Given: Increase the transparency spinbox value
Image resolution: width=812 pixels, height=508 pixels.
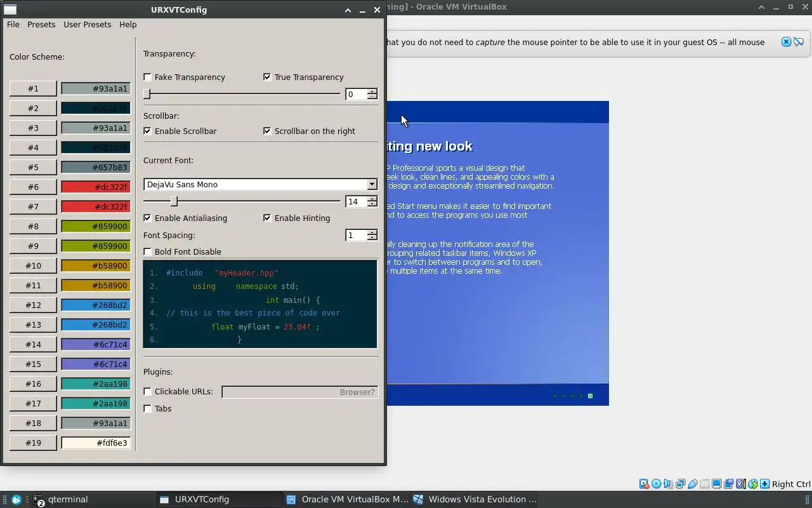Looking at the screenshot, I should click(372, 91).
